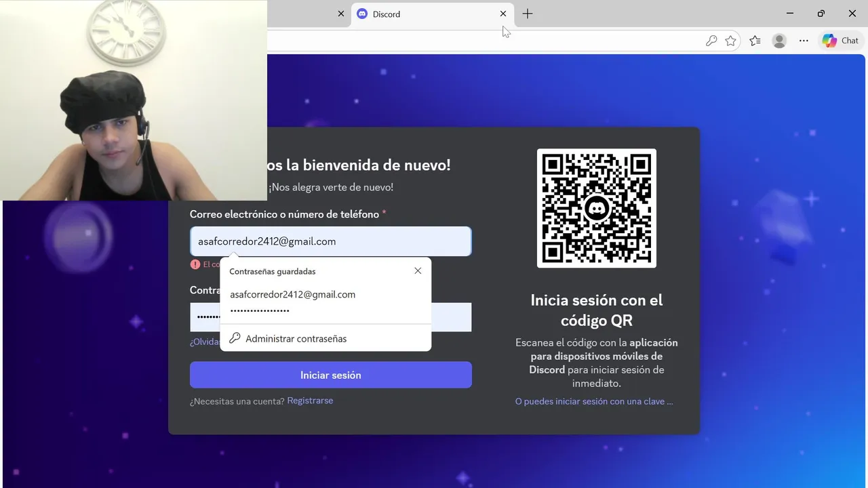The height and width of the screenshot is (488, 868).
Task: Click the 'Contraseñas guardadas' popup heading
Action: (273, 271)
